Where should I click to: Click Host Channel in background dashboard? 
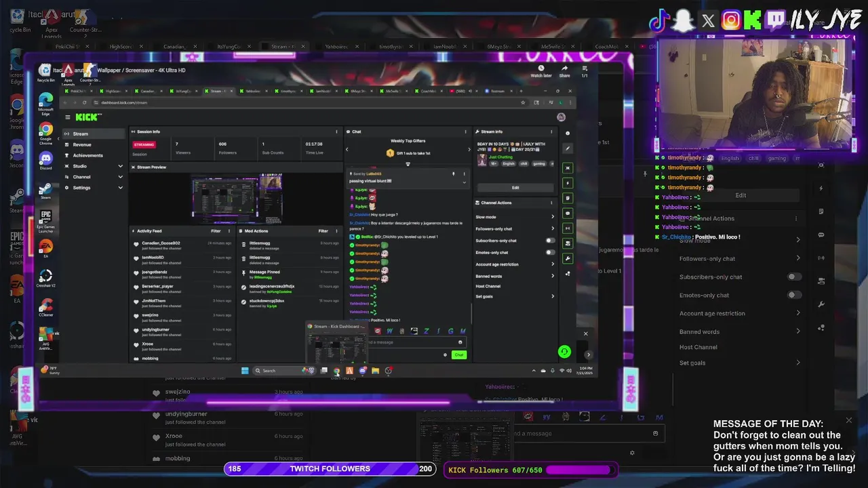[x=698, y=347]
